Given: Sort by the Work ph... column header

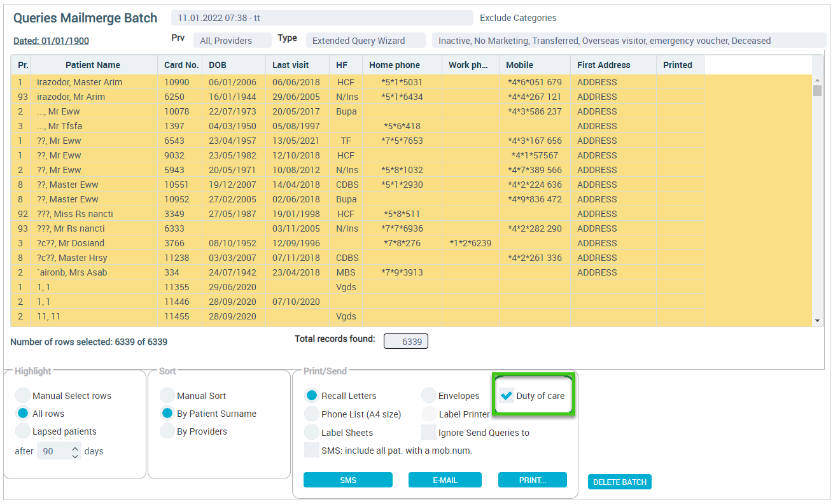Looking at the screenshot, I should [x=470, y=65].
